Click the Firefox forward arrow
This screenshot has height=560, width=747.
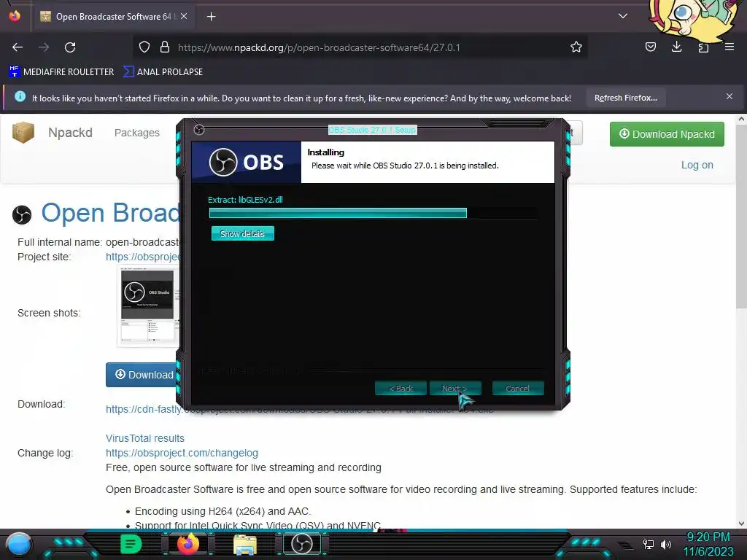pyautogui.click(x=44, y=47)
